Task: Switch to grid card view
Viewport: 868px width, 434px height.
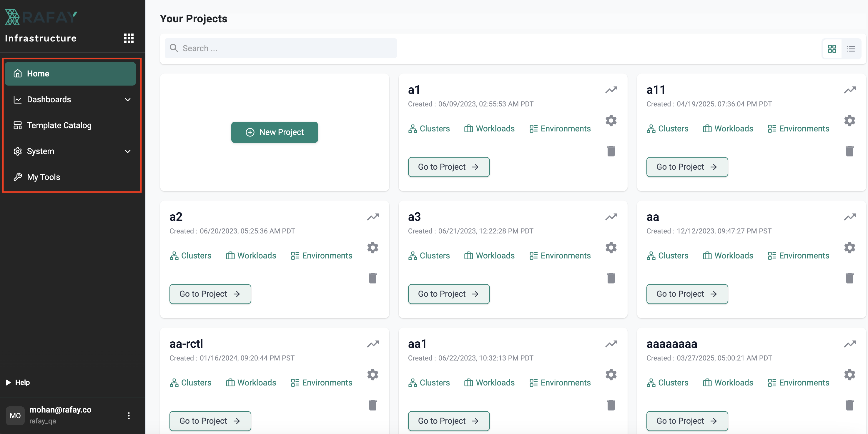Action: 832,49
